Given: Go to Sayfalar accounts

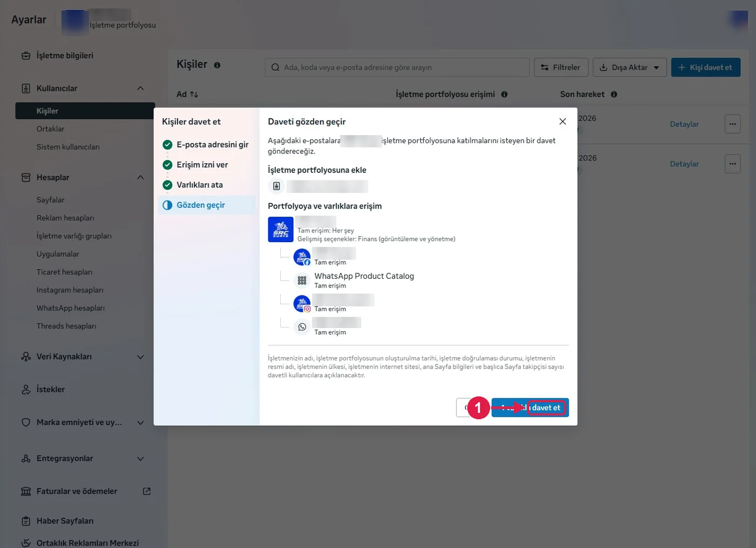Looking at the screenshot, I should [50, 200].
